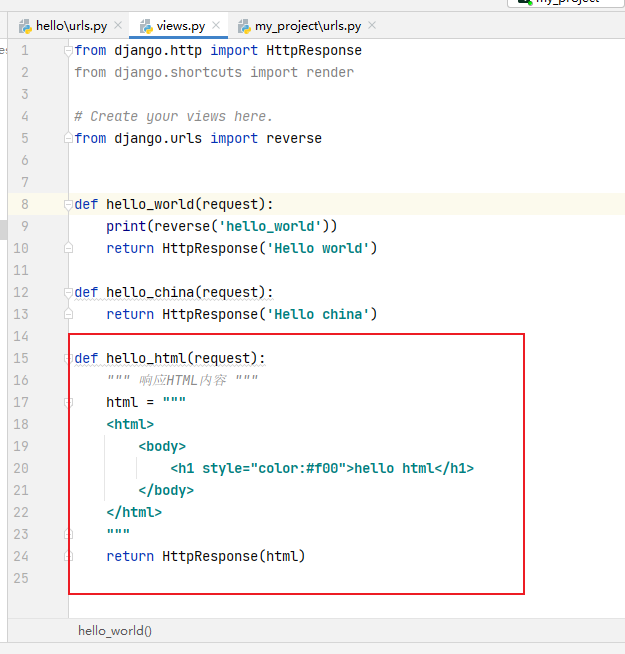This screenshot has height=654, width=625.
Task: Click on 'HttpResponse' in line 1 import
Action: [314, 50]
